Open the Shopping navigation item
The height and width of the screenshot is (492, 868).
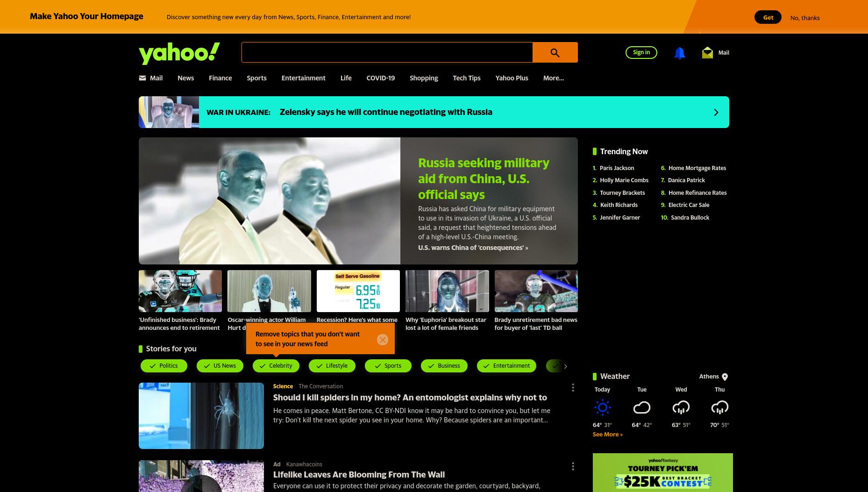coord(424,78)
